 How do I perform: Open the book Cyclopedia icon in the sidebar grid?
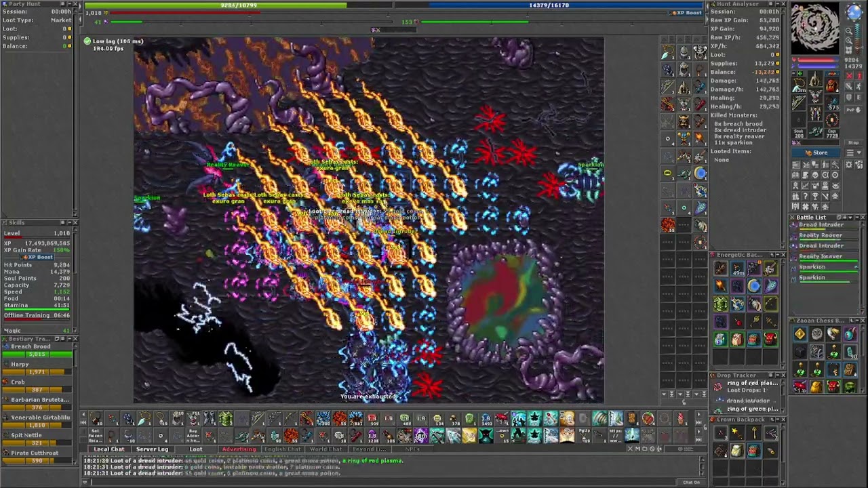[x=795, y=175]
